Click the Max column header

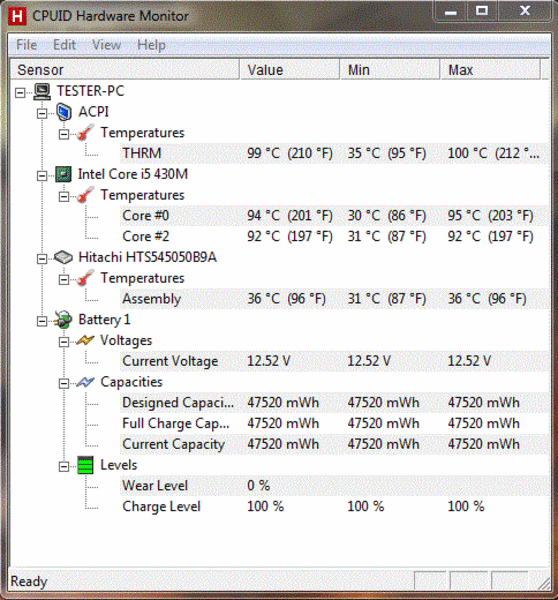pyautogui.click(x=491, y=70)
